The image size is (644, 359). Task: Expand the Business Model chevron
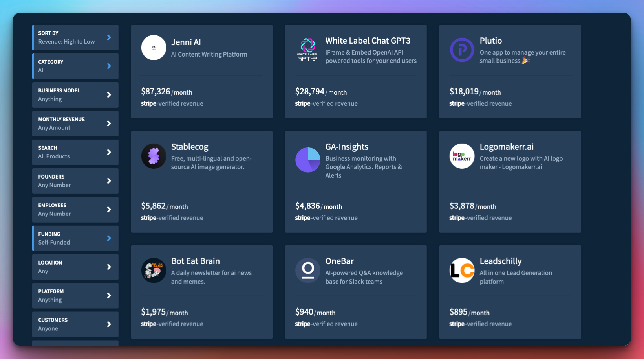[109, 95]
